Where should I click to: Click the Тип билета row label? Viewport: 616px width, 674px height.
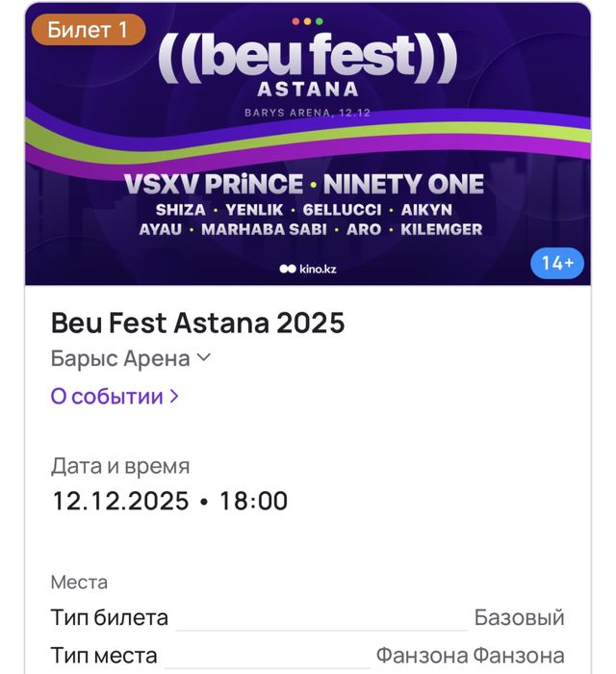[x=109, y=618]
